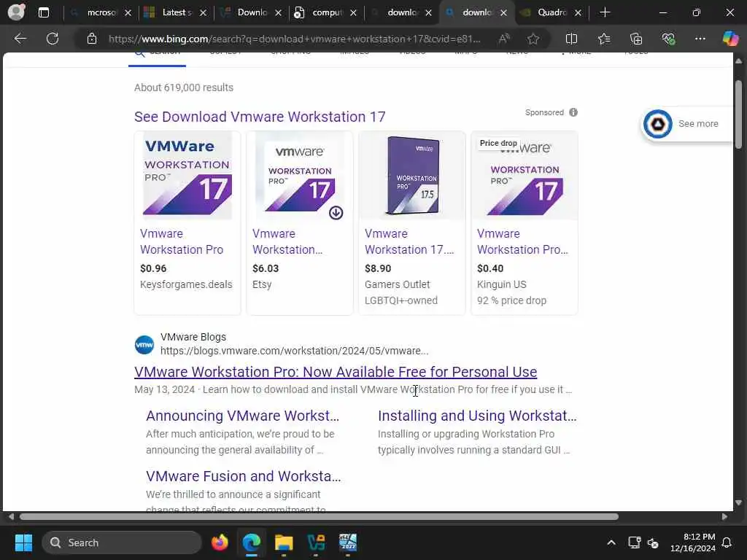Open a new tab with plus button
Screen dimensions: 747x560
[x=605, y=12]
